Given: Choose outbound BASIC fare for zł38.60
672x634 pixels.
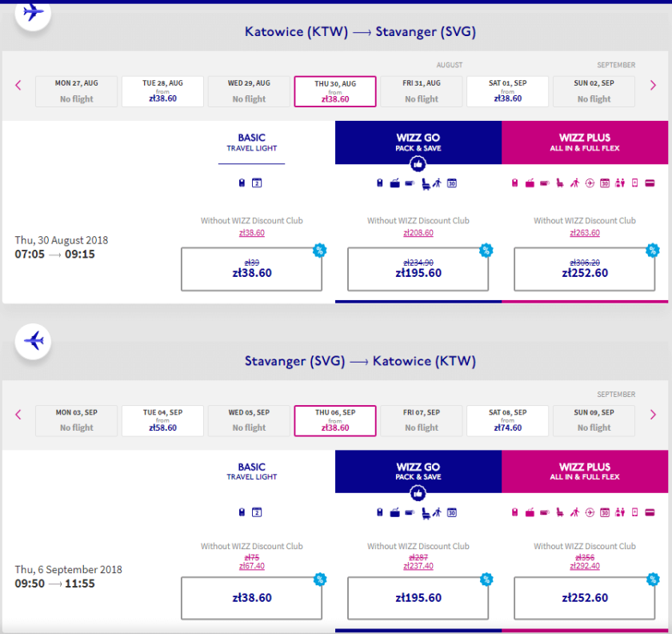Looking at the screenshot, I should (252, 269).
